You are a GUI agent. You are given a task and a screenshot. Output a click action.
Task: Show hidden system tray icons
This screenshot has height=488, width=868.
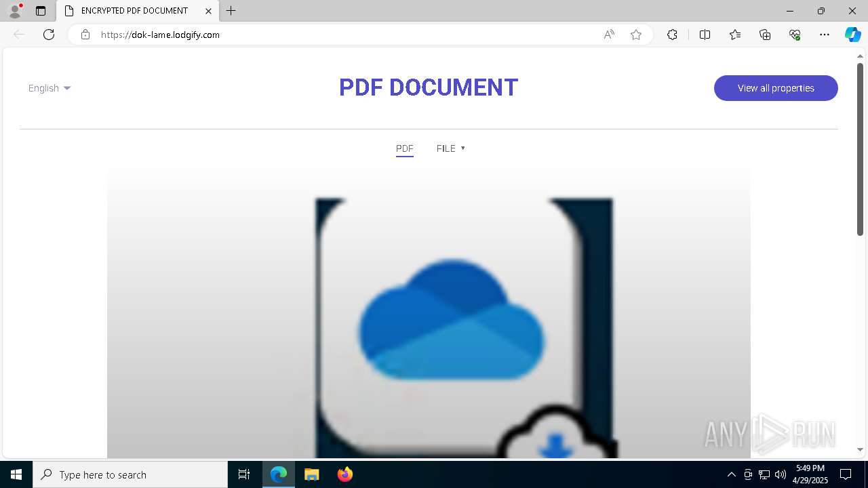tap(731, 474)
